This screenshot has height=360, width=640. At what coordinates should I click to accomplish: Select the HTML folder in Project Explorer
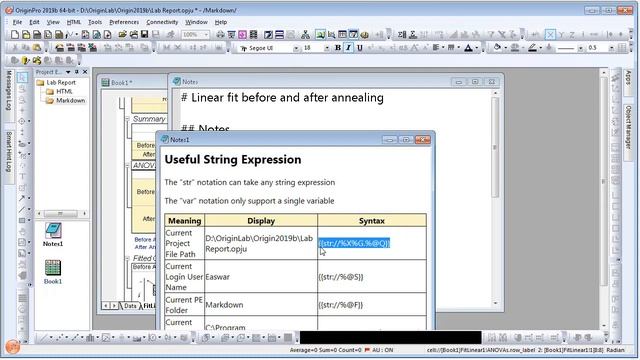[64, 91]
